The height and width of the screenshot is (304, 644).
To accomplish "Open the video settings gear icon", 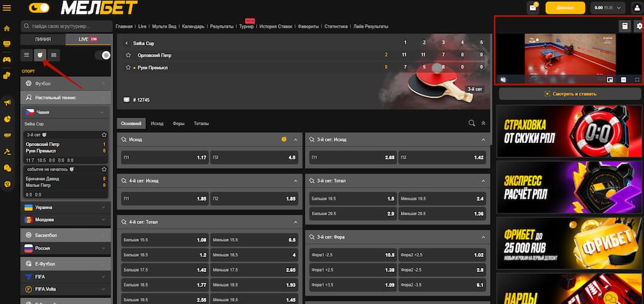I will [x=639, y=26].
